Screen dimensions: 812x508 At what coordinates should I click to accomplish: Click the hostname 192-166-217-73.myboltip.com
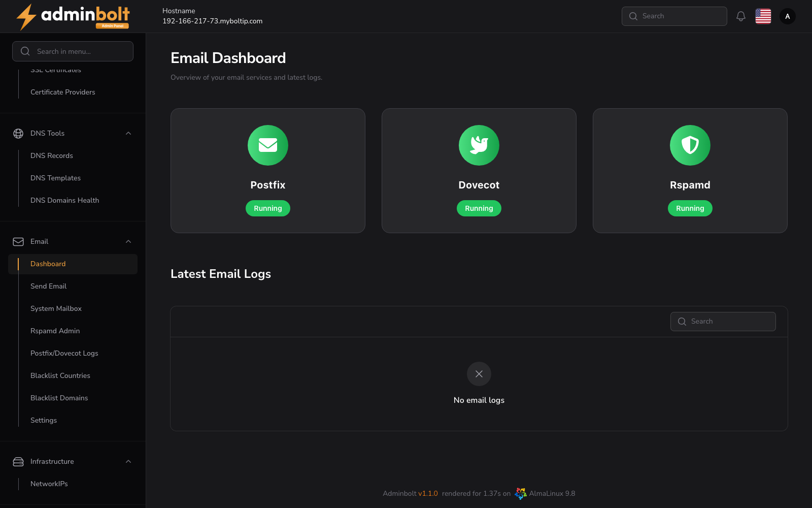(x=213, y=21)
